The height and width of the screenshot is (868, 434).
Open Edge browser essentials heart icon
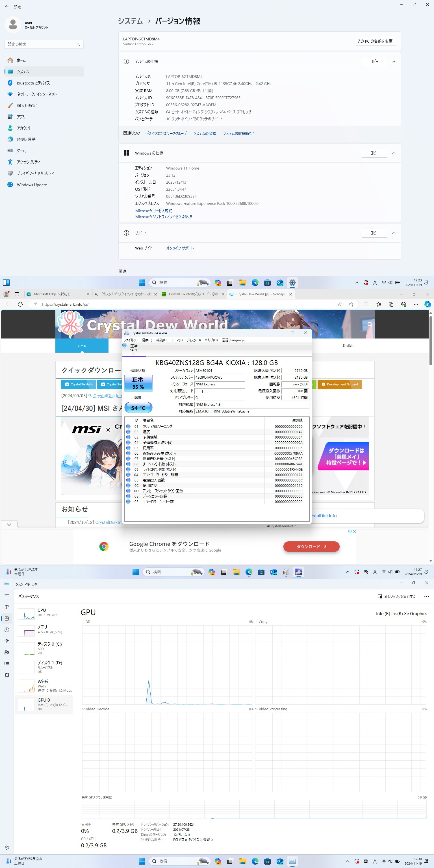coord(403,304)
